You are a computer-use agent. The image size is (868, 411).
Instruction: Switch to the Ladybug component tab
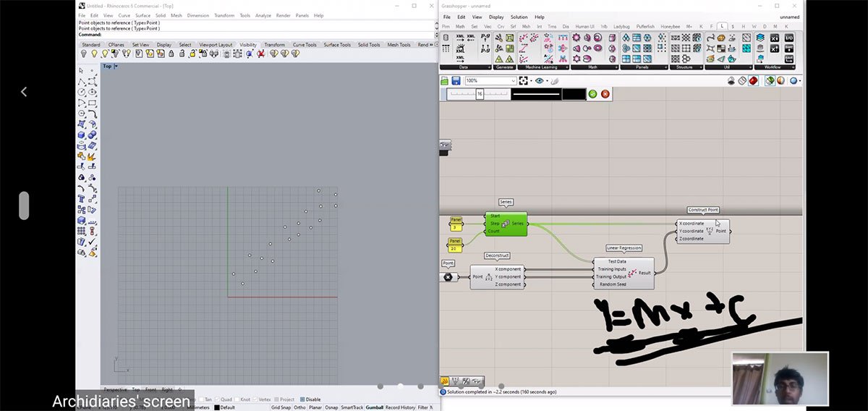pyautogui.click(x=622, y=27)
